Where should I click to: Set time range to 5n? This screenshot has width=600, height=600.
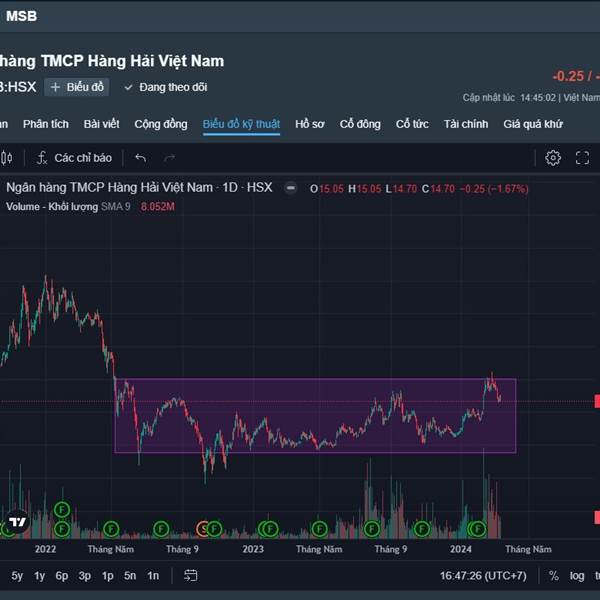130,576
